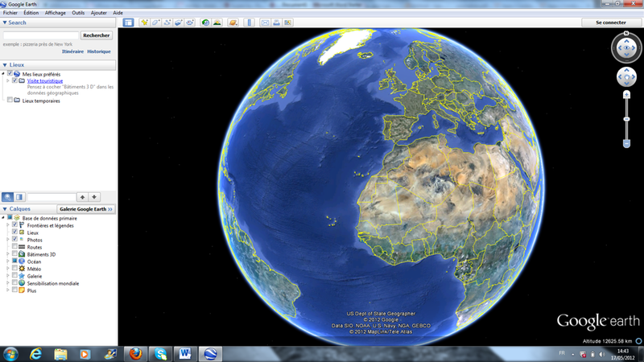Hide the sidebar with the toolbar icon

(x=128, y=23)
